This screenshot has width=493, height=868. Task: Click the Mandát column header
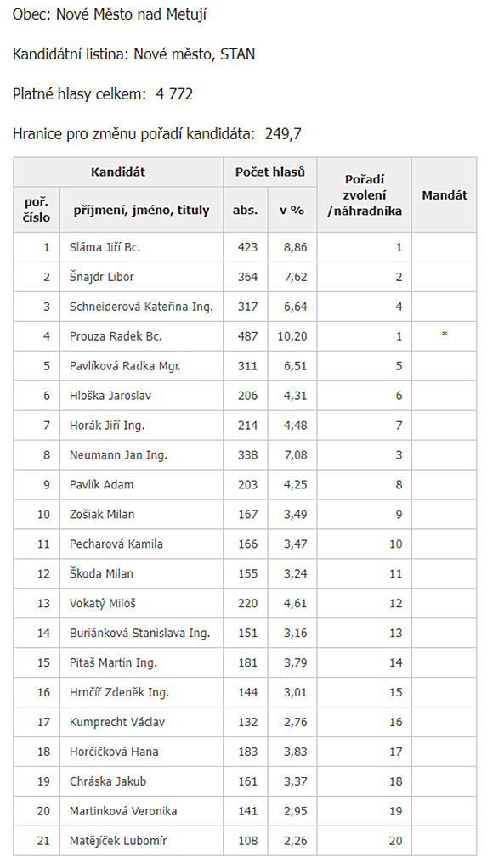(445, 194)
